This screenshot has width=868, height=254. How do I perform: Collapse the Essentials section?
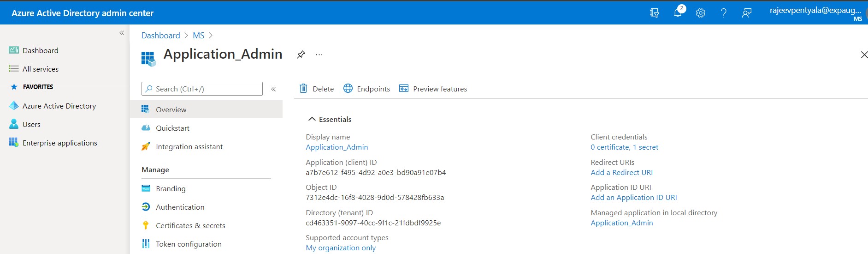312,119
